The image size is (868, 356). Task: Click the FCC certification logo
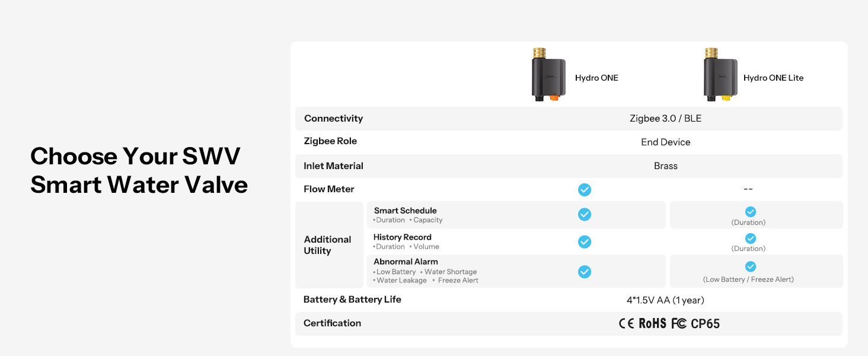tap(679, 324)
